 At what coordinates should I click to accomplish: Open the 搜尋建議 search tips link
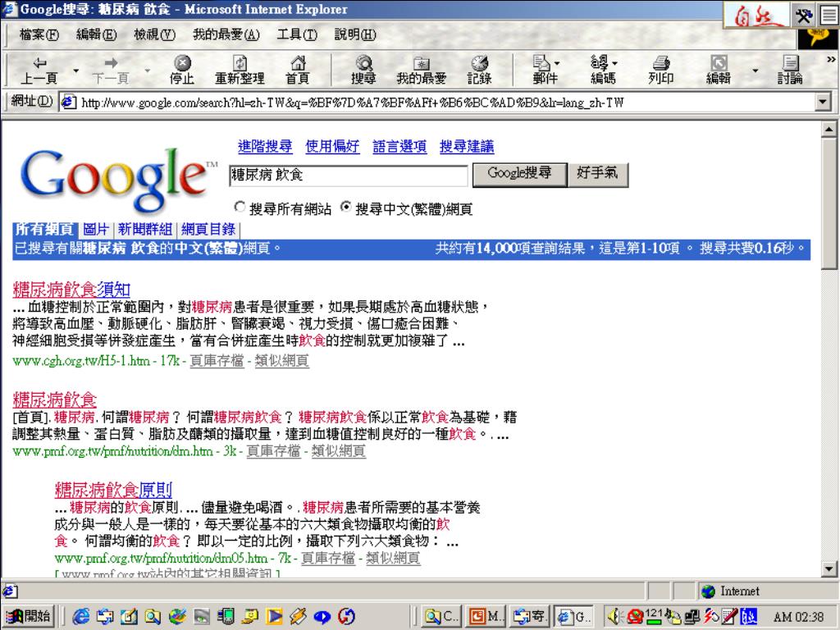pyautogui.click(x=467, y=146)
